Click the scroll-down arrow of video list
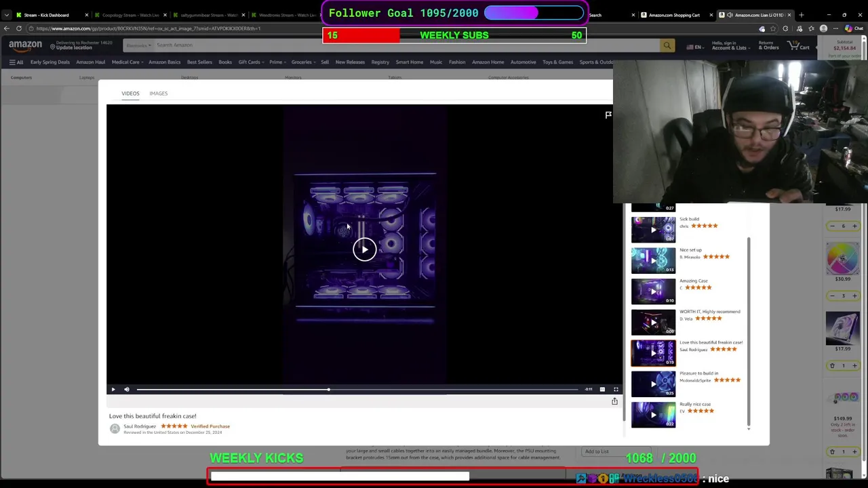868x488 pixels. coord(749,428)
